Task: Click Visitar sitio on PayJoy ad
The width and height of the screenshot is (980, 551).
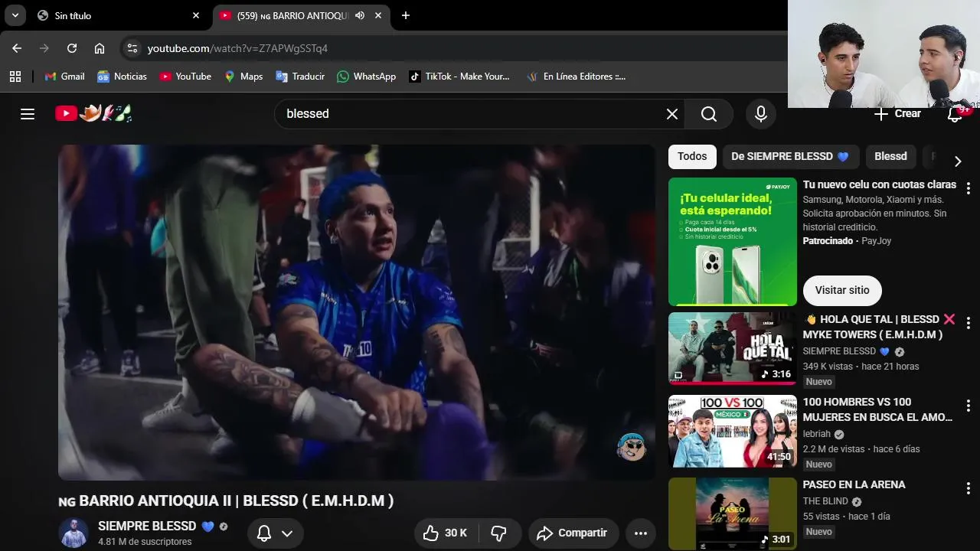Action: pyautogui.click(x=842, y=290)
